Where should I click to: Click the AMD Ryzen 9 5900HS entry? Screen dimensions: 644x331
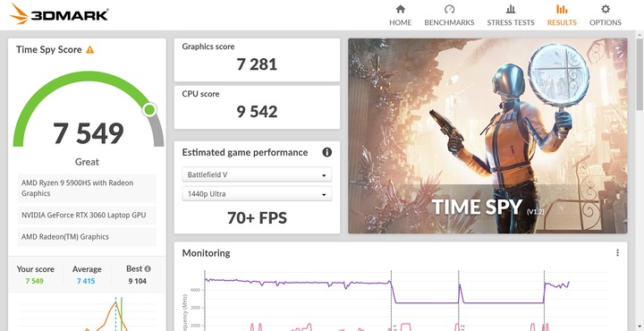tap(87, 188)
